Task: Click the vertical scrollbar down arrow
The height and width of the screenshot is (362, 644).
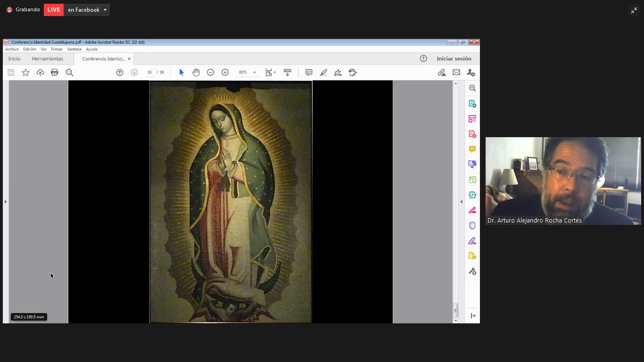Action: tap(455, 321)
